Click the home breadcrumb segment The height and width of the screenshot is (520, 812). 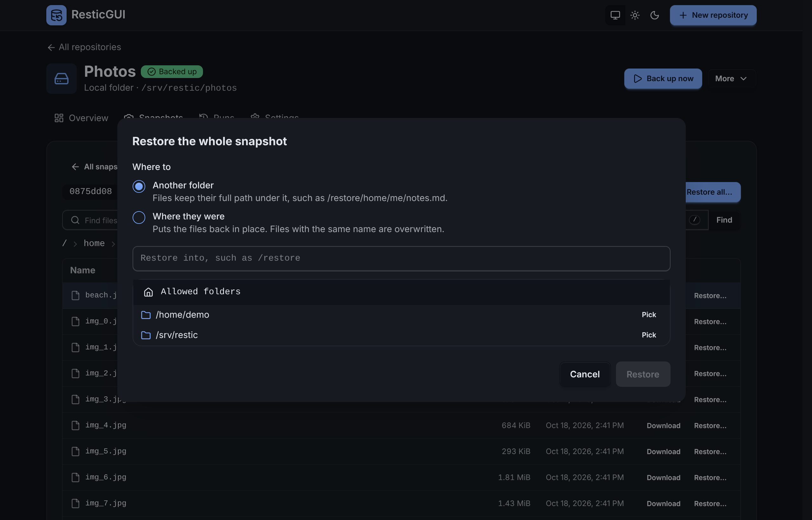click(x=94, y=244)
